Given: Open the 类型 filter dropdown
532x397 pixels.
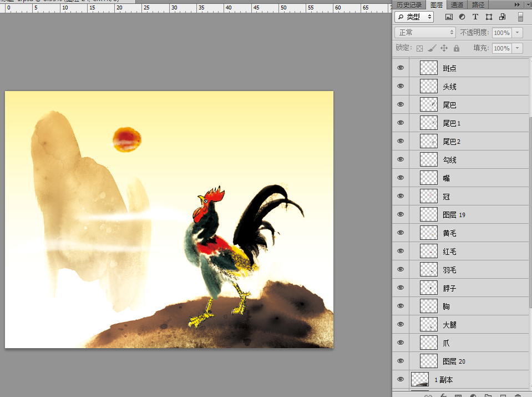Looking at the screenshot, I should (414, 17).
